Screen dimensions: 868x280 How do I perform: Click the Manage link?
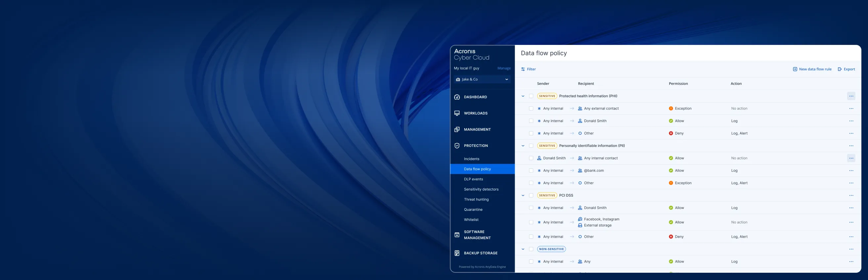[x=504, y=68]
